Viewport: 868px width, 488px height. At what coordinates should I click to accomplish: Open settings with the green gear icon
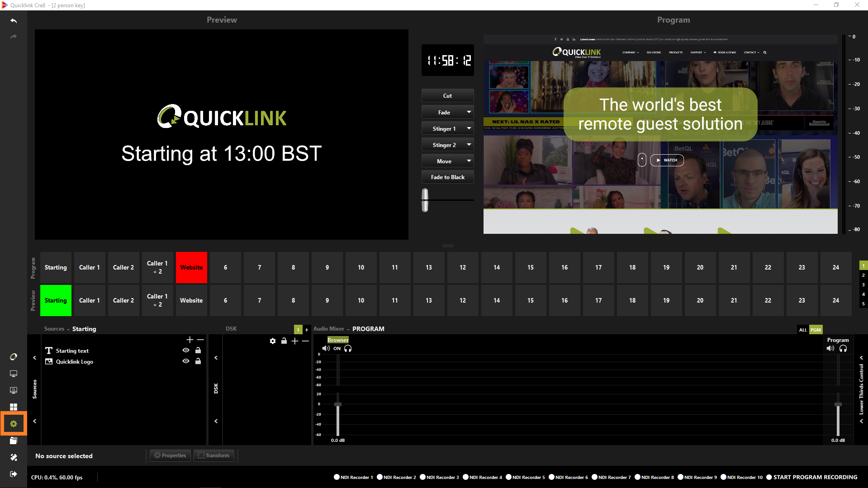pos(14,424)
